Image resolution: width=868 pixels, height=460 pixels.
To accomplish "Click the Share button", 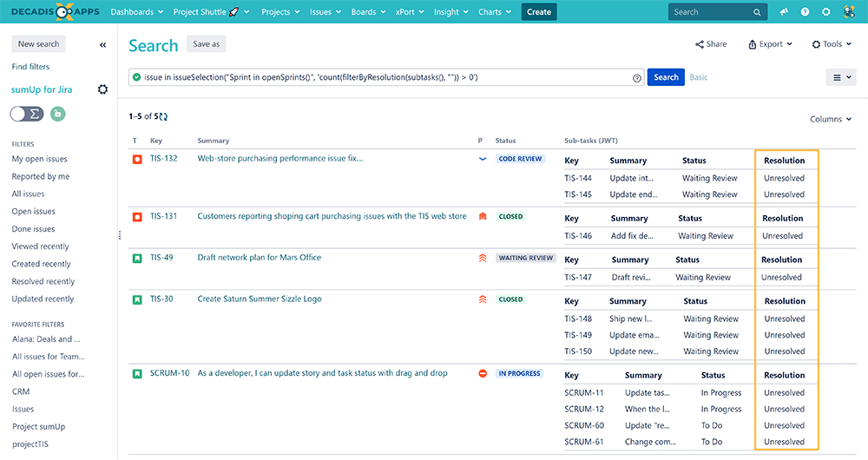I will (x=711, y=44).
